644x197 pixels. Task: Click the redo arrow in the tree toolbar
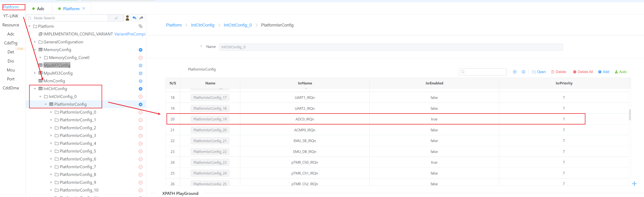[141, 18]
